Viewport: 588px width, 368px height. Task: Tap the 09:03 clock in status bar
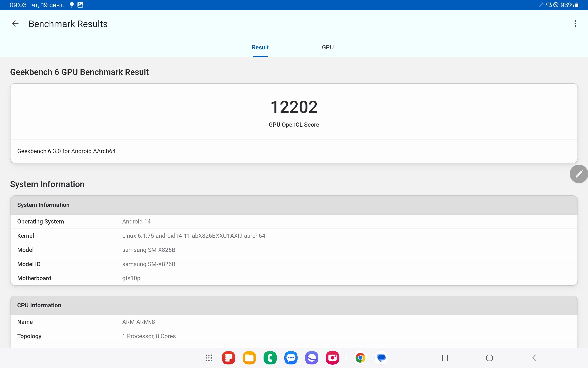[x=18, y=5]
